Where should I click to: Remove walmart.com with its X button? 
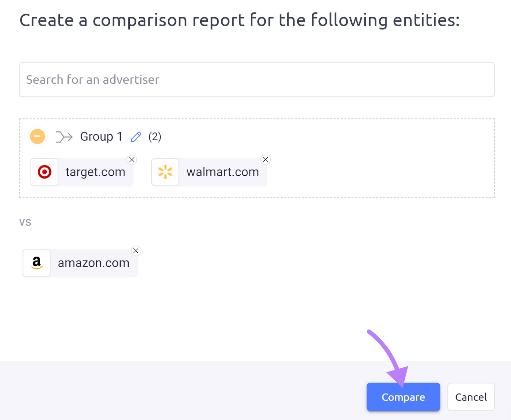tap(265, 160)
